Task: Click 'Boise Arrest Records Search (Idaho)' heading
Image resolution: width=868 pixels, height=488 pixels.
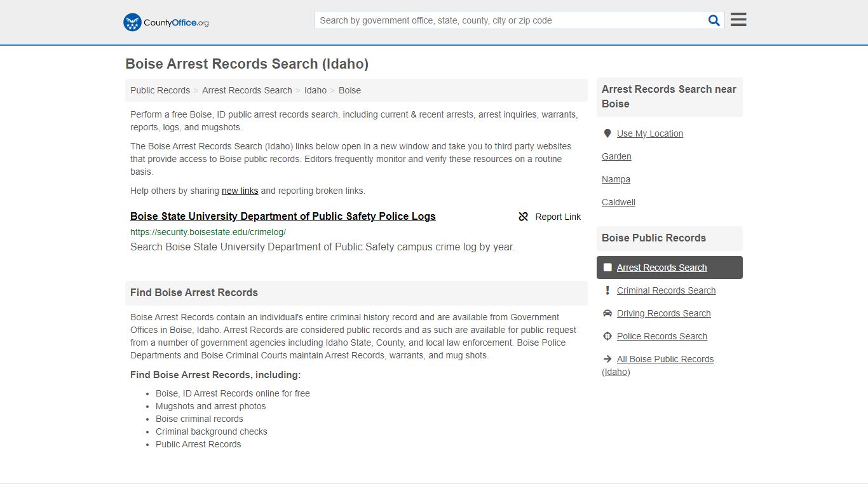Action: (247, 64)
